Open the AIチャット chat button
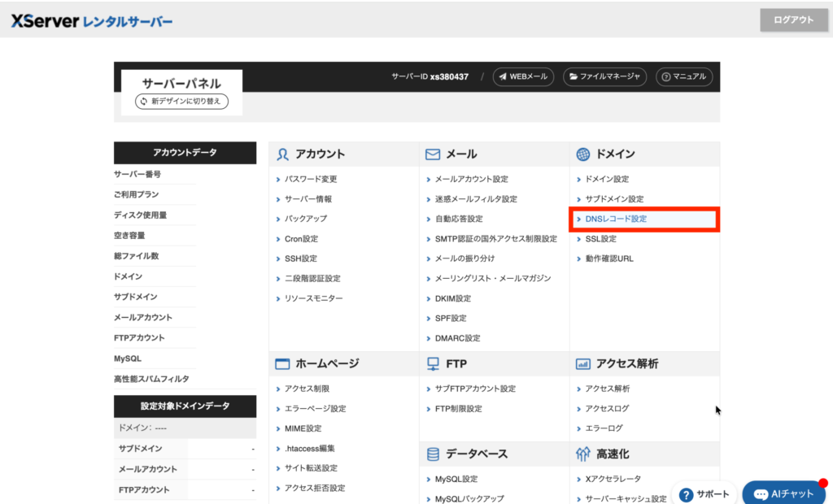The width and height of the screenshot is (833, 504). click(x=783, y=493)
